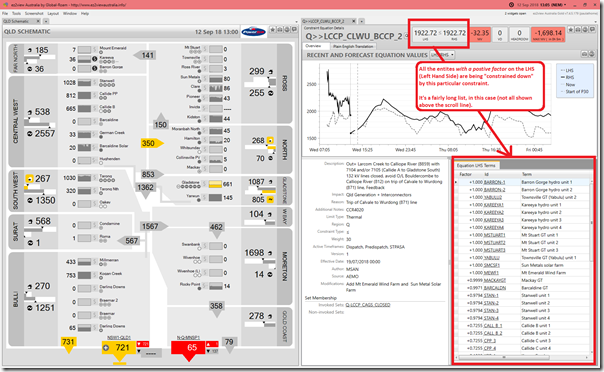This screenshot has width=604, height=372.
Task: Click the star favorite icon in QLD Schematic header
Action: 273,30
